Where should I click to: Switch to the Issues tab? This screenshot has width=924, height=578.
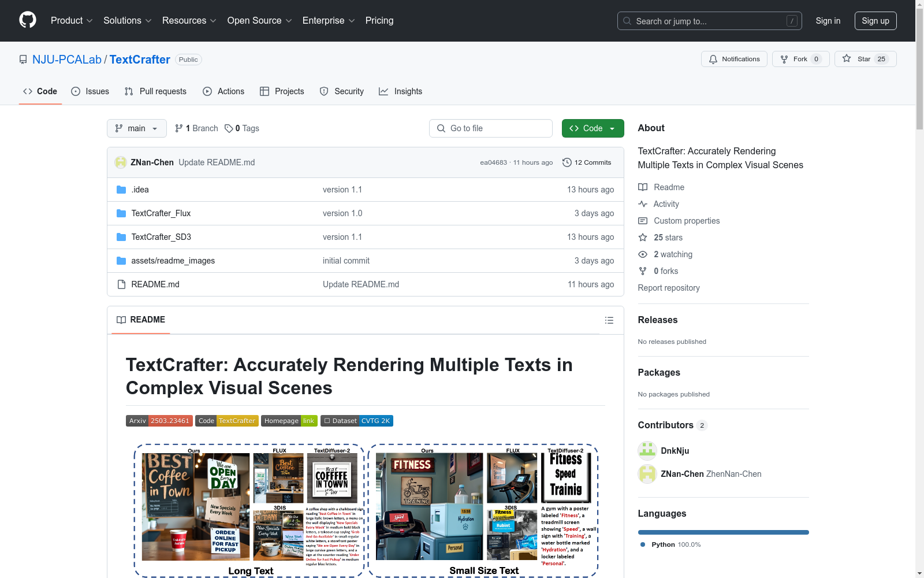pos(90,91)
